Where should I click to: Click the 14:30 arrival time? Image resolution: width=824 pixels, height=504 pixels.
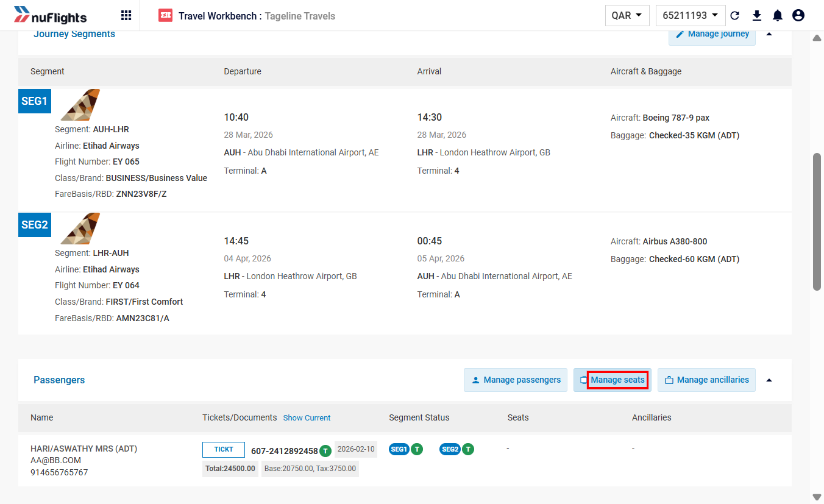[x=430, y=117]
